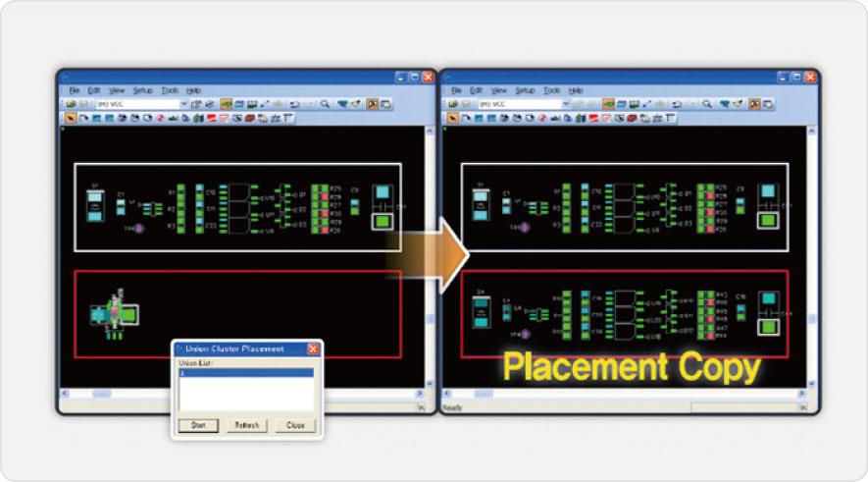Click the undo icon in left window toolbar
Screen dimensions: 868x482
294,103
